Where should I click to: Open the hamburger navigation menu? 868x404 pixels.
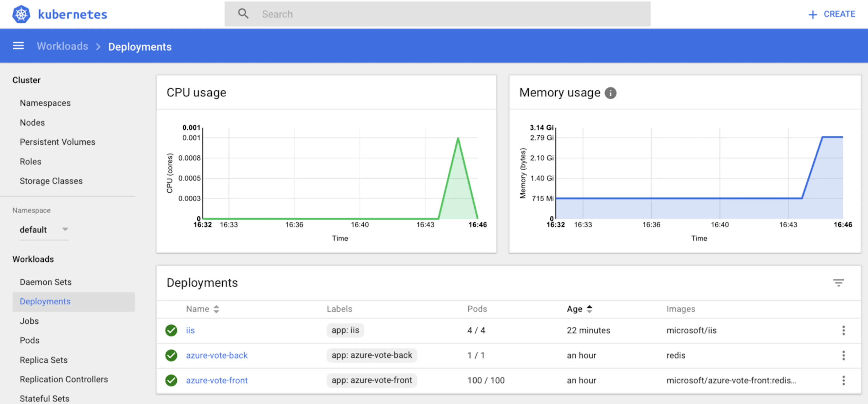(x=18, y=46)
